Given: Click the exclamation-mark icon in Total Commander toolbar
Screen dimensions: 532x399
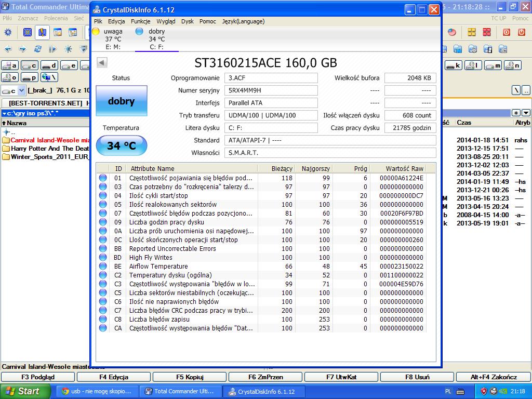Looking at the screenshot, I should 42,33.
